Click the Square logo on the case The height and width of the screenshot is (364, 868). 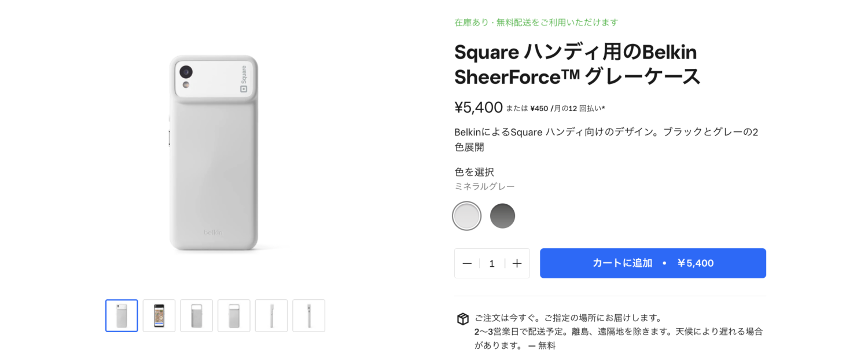tap(244, 79)
